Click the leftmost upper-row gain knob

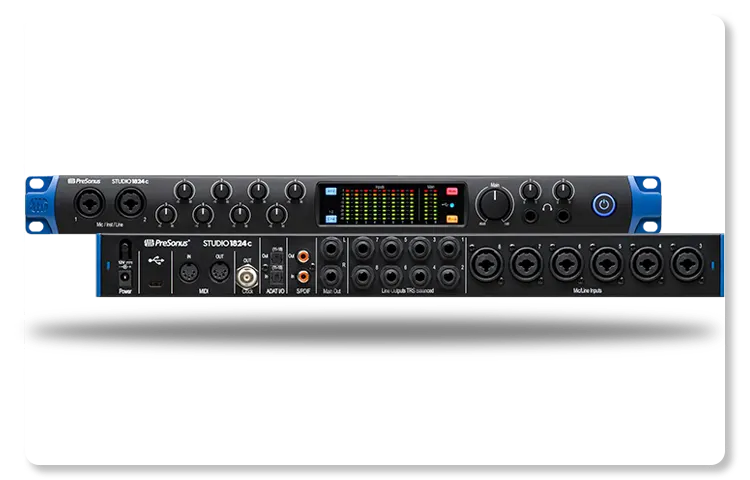tap(184, 191)
